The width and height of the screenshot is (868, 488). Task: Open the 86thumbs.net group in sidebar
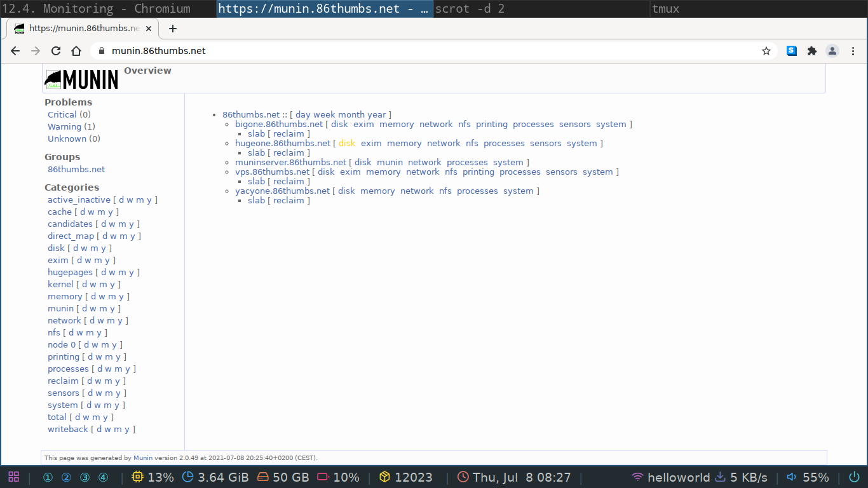coord(76,169)
